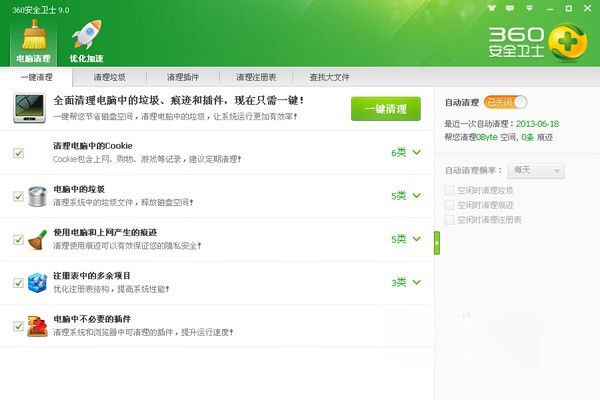The width and height of the screenshot is (600, 400).
Task: Click the 电脑中不必要的插件 title
Action: 92,319
